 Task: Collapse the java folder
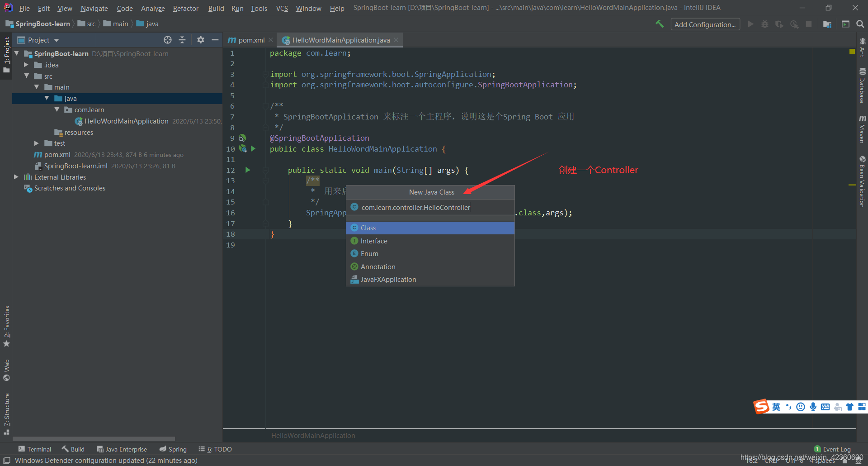(x=47, y=98)
